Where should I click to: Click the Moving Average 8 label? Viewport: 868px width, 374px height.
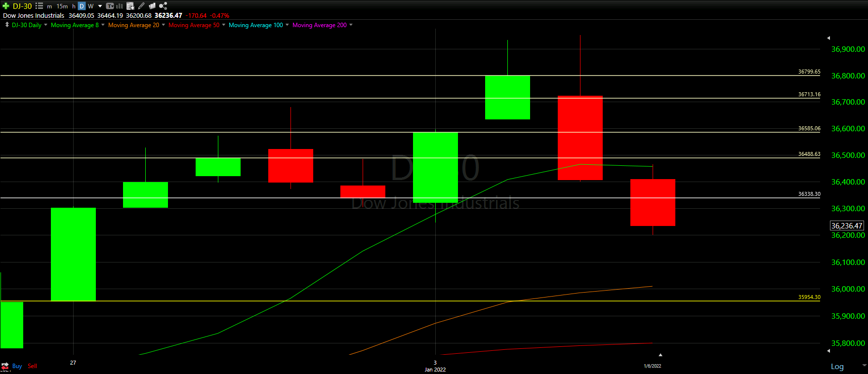point(75,25)
